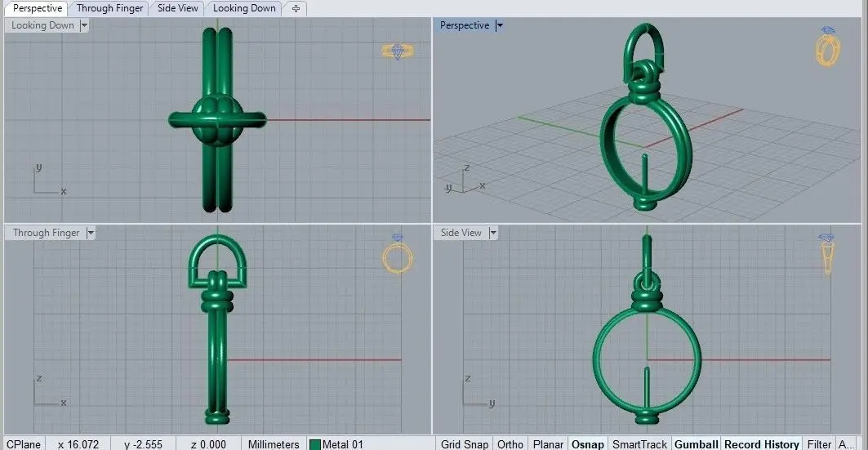Toggle Grid Snap in the status bar
Viewport: 868px width, 450px height.
[465, 444]
